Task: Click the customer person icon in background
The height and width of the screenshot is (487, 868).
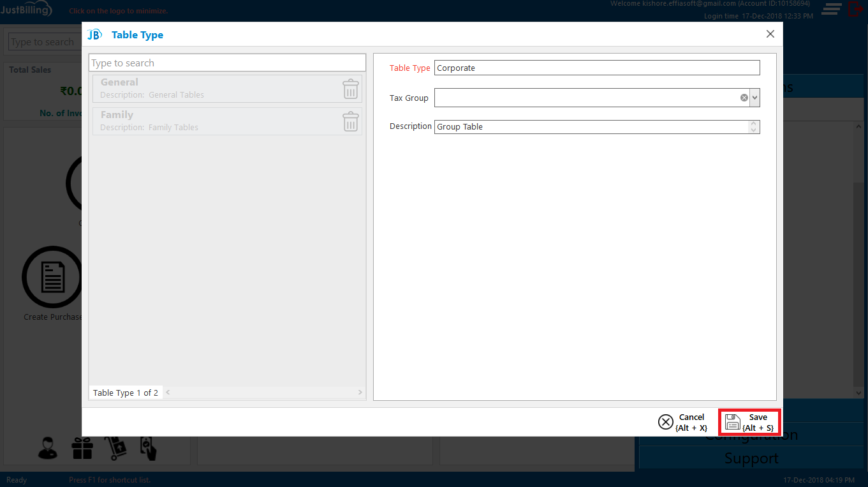Action: pos(48,448)
